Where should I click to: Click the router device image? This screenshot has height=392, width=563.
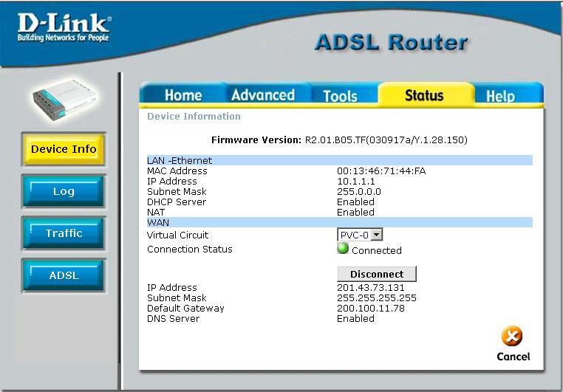64,100
